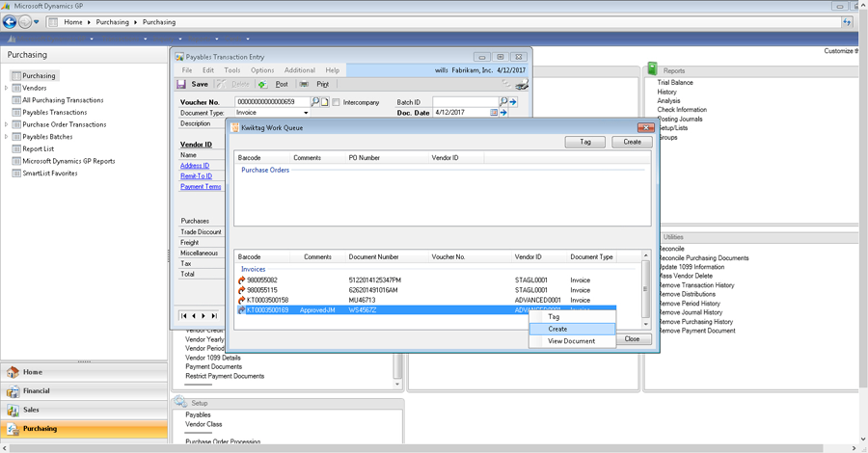The height and width of the screenshot is (453, 868).
Task: Click the Batch ID expansion arrow
Action: click(x=513, y=102)
